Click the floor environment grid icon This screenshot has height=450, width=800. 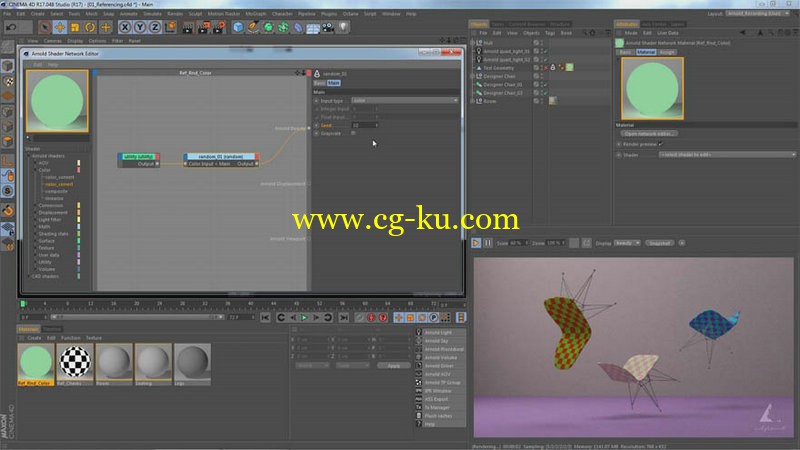[x=313, y=27]
